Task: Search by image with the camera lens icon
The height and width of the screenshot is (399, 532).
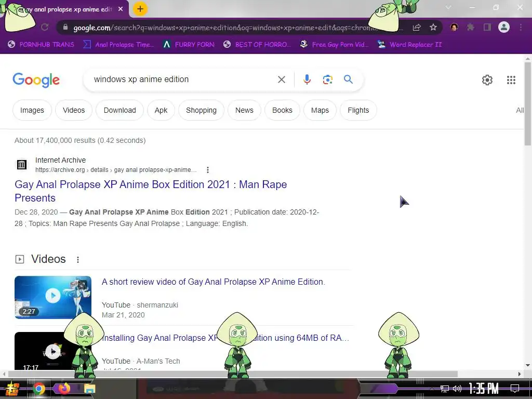Action: click(x=327, y=79)
